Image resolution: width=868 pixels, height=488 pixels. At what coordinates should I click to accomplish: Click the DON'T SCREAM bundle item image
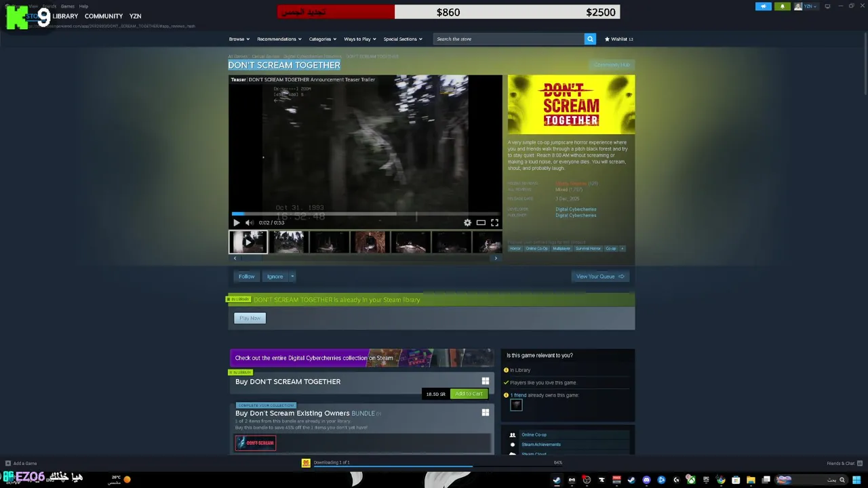[256, 443]
